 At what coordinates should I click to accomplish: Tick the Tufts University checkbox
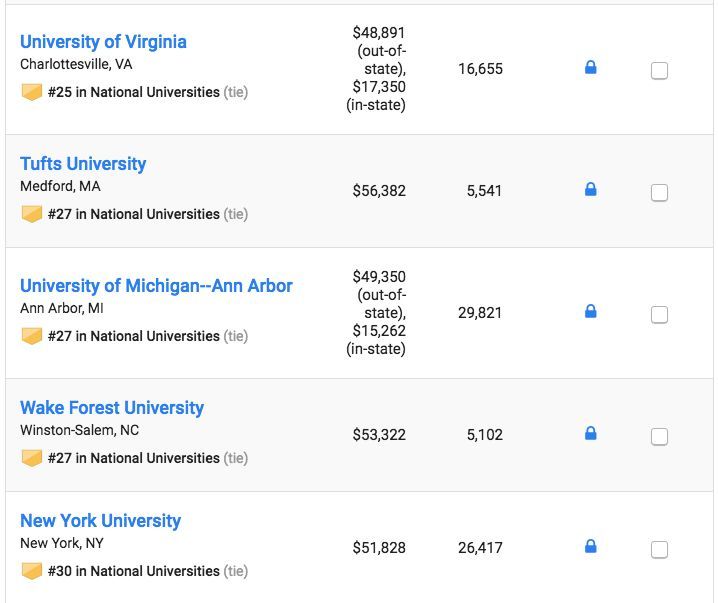[x=659, y=193]
